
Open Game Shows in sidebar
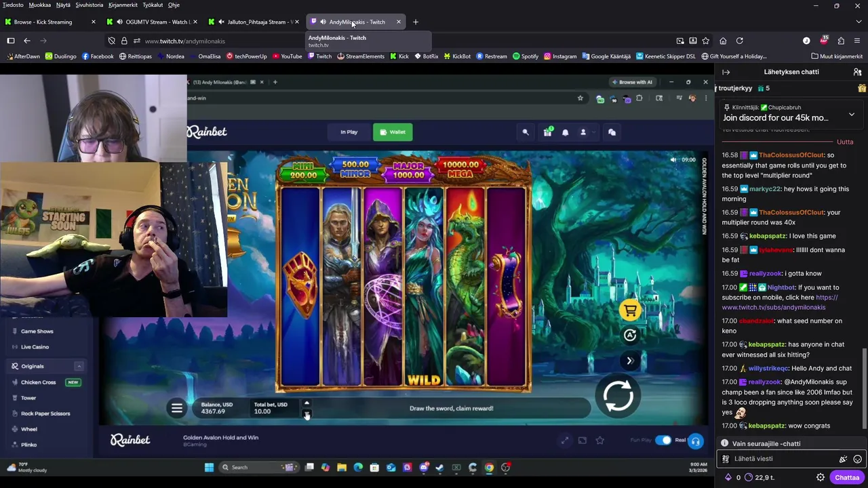click(x=37, y=331)
